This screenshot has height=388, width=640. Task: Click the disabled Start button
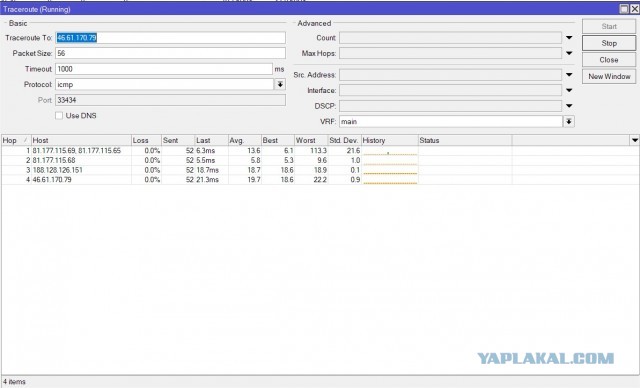(x=609, y=26)
